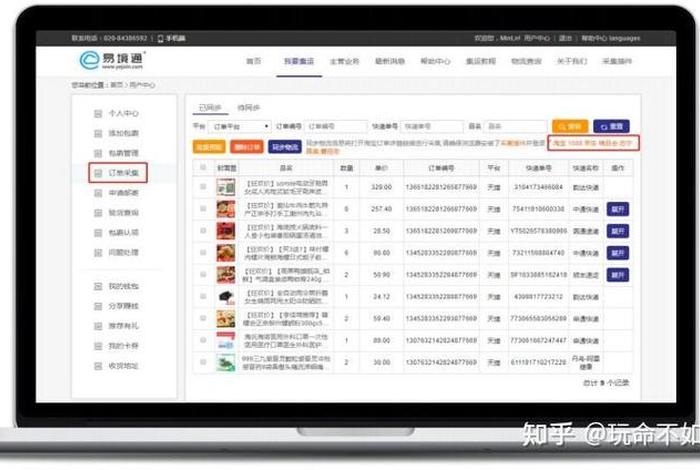The image size is (700, 470).
Task: Click the icon beside 推荐有礼
Action: (98, 326)
